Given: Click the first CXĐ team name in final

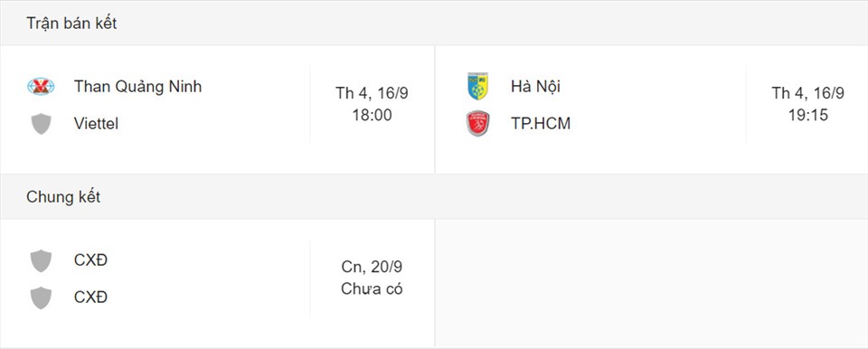Looking at the screenshot, I should (90, 260).
